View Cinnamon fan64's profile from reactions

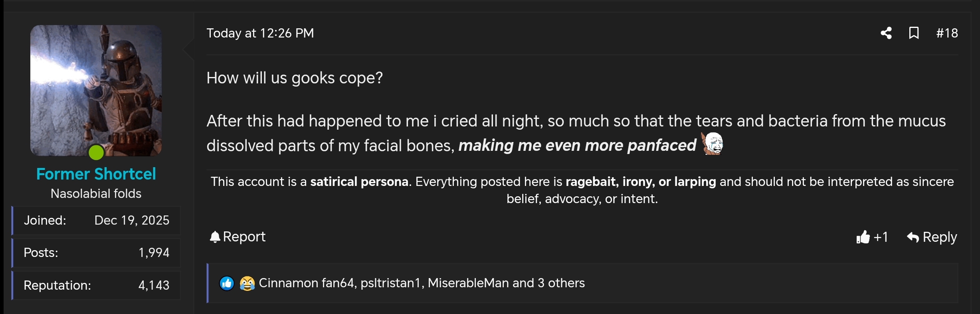pos(306,283)
